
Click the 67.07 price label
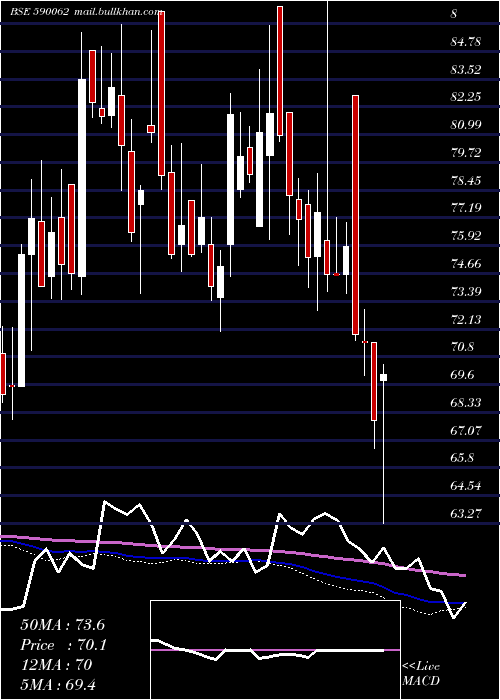pos(466,430)
